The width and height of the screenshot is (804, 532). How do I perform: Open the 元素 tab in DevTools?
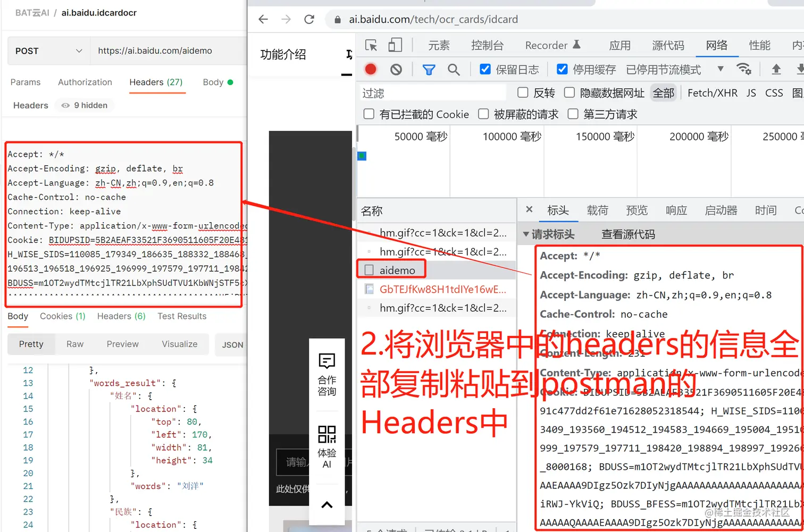click(x=439, y=46)
